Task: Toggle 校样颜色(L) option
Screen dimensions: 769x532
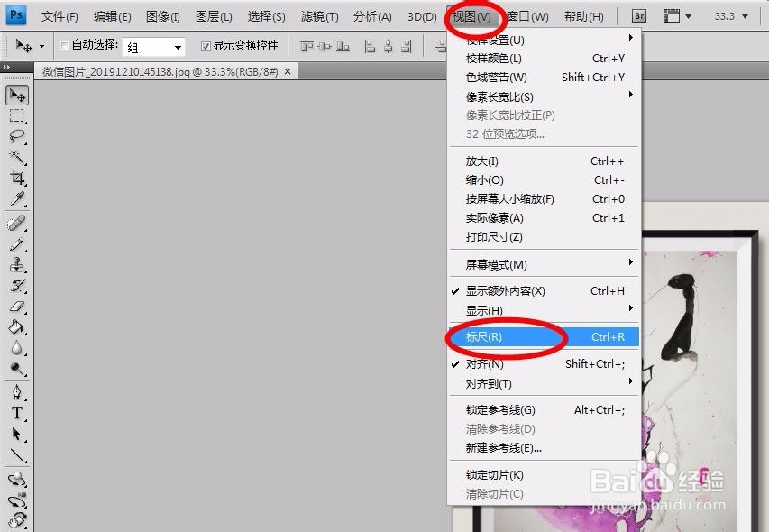Action: click(x=545, y=59)
